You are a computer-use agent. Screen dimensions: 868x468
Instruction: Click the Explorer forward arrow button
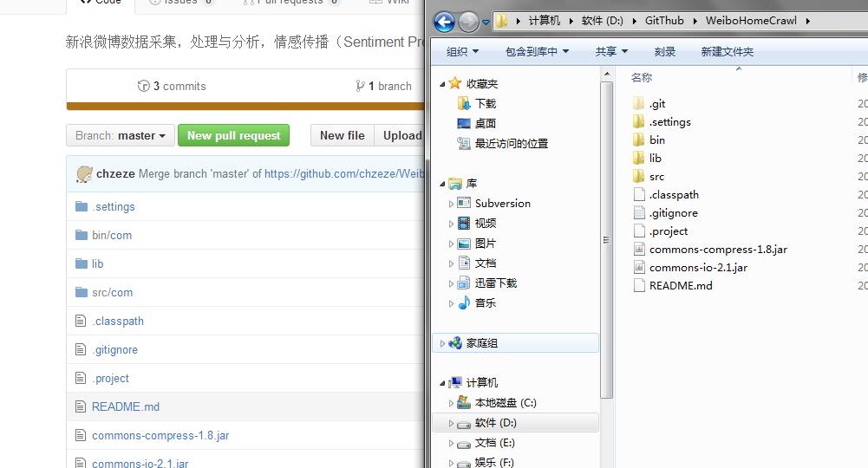click(468, 23)
